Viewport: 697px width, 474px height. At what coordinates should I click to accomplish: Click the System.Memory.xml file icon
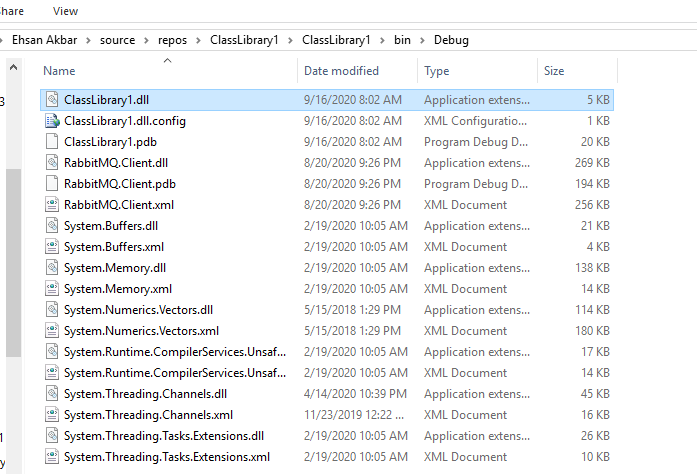[52, 289]
